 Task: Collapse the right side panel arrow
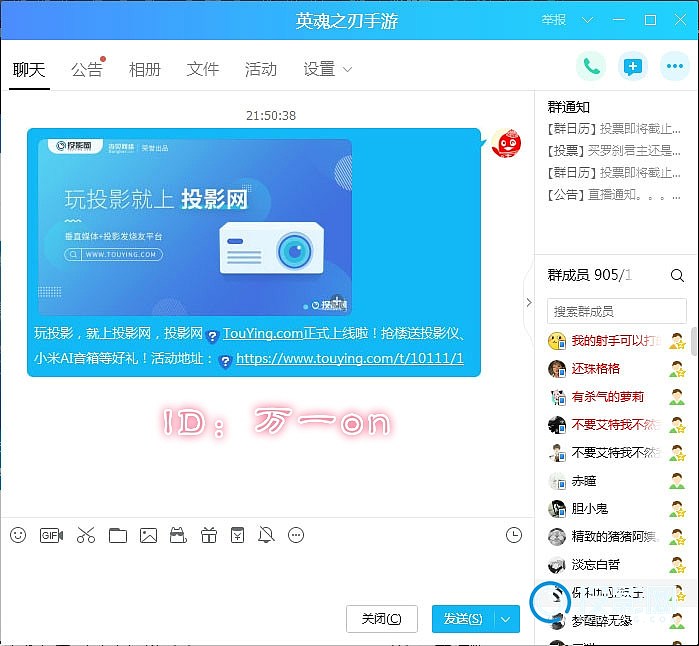pos(529,303)
